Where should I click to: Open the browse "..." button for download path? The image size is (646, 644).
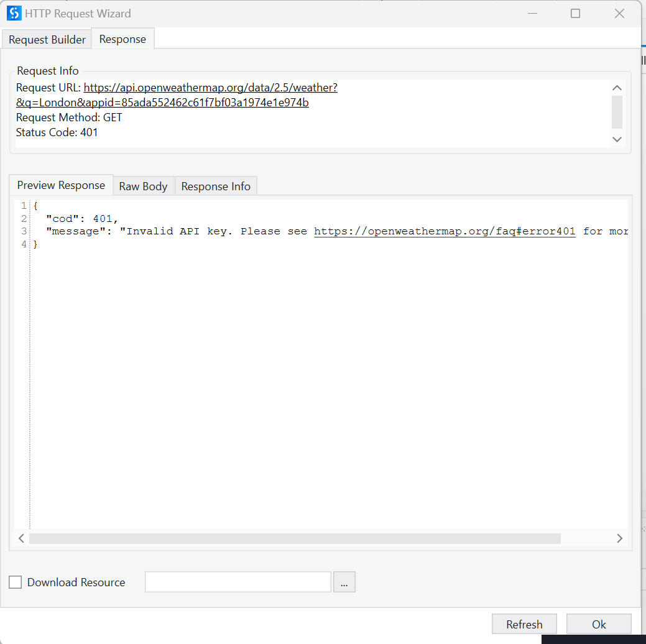click(344, 582)
